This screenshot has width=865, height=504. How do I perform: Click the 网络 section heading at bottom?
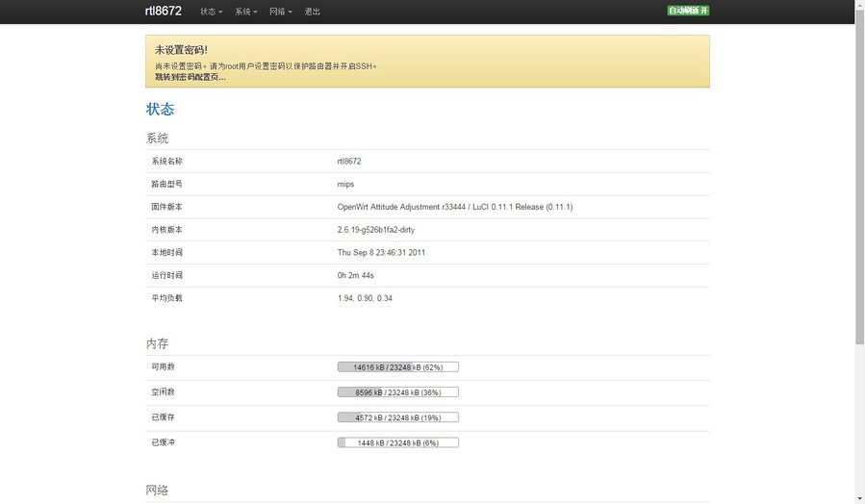click(157, 491)
